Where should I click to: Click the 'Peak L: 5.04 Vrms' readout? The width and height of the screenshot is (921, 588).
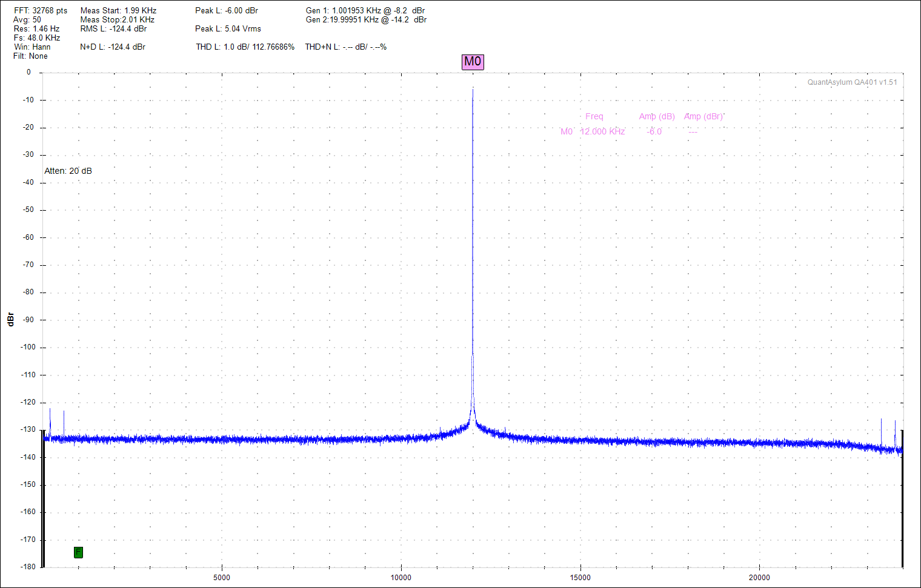click(228, 29)
